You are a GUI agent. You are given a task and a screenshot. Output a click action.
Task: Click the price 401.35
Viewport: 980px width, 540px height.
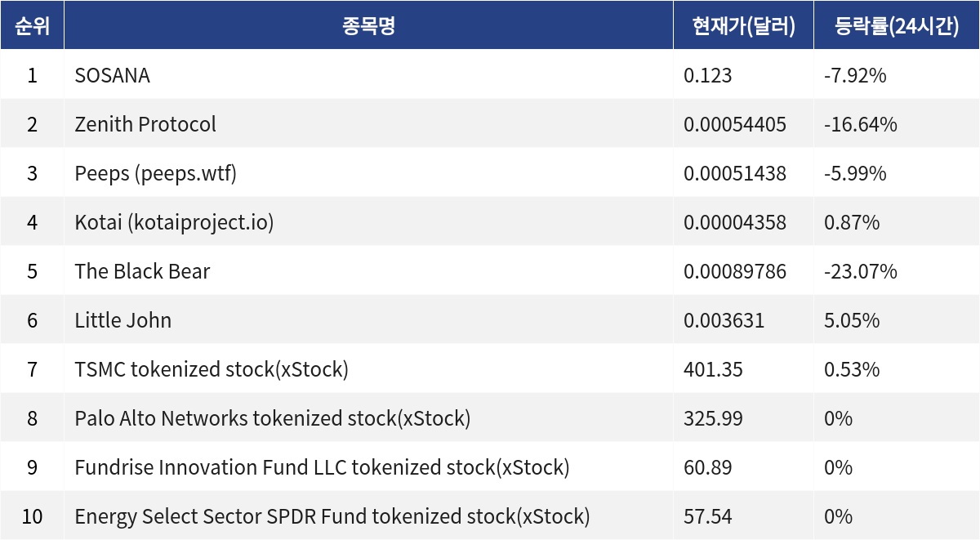713,370
